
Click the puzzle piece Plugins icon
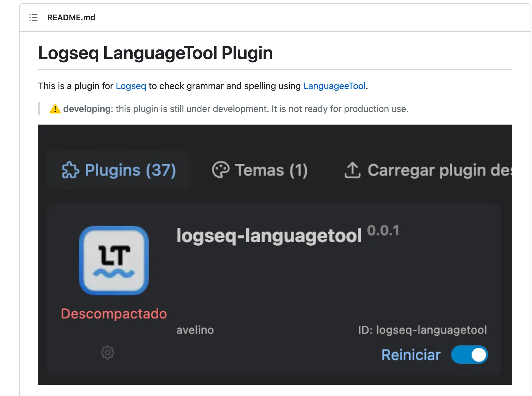70,170
